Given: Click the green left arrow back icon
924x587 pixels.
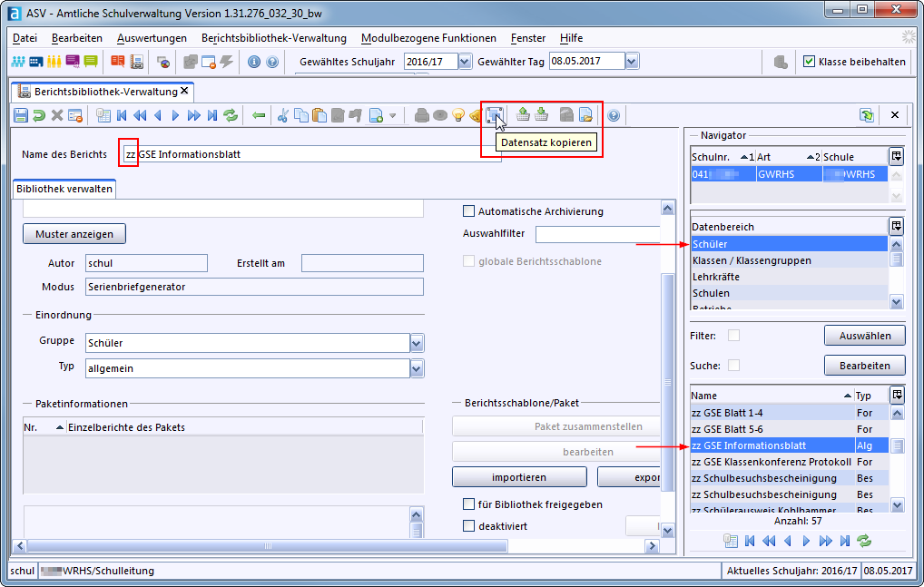Looking at the screenshot, I should [259, 115].
